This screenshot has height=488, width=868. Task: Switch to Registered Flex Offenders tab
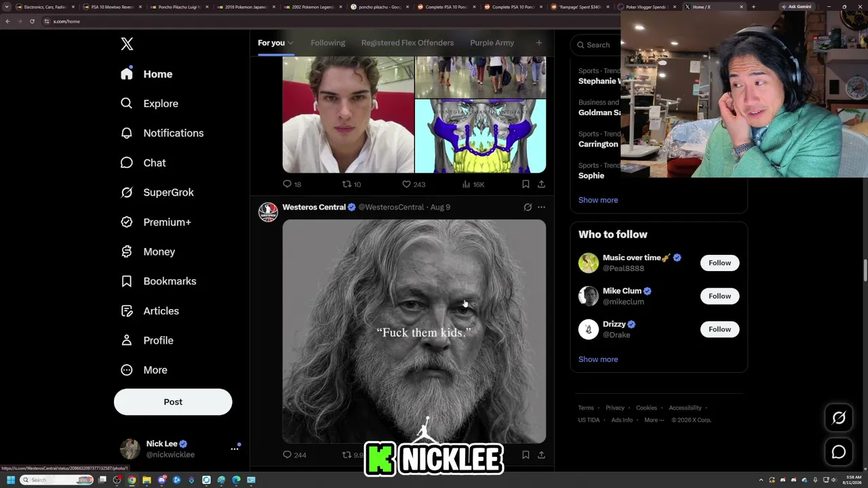point(408,43)
